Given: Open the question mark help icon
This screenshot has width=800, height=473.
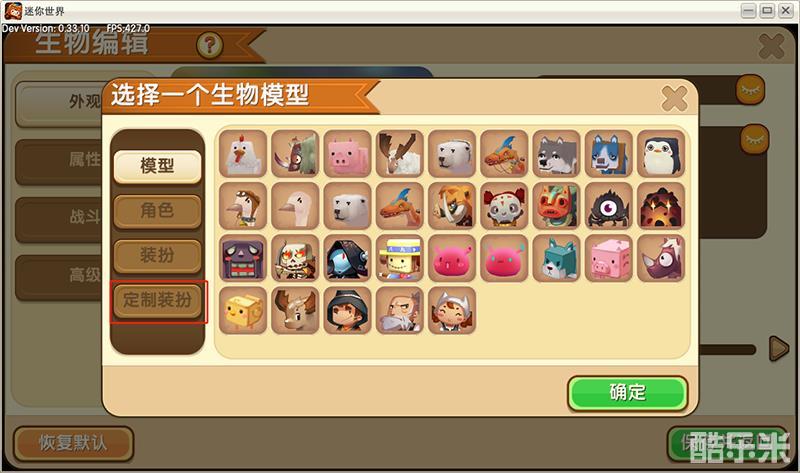Looking at the screenshot, I should [x=210, y=45].
